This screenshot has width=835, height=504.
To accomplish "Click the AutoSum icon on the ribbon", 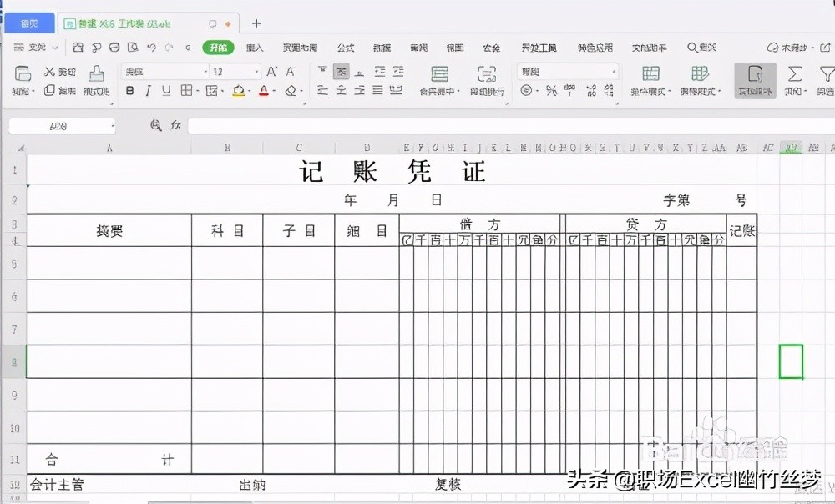I will tap(795, 77).
